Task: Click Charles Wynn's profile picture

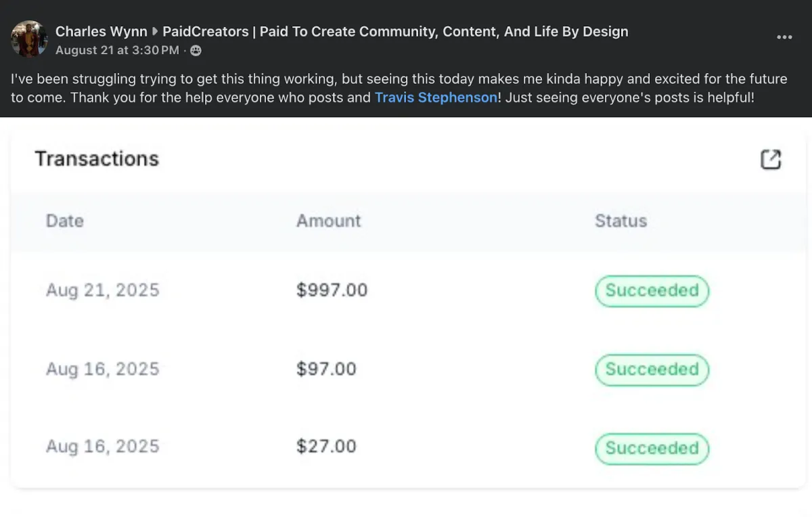Action: 29,39
